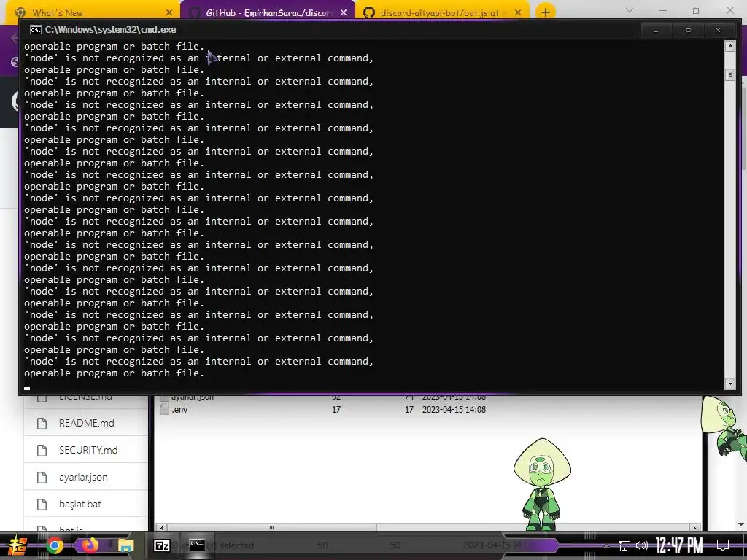Open the network status tray icon
Viewport: 747px width, 560px height.
pos(624,545)
